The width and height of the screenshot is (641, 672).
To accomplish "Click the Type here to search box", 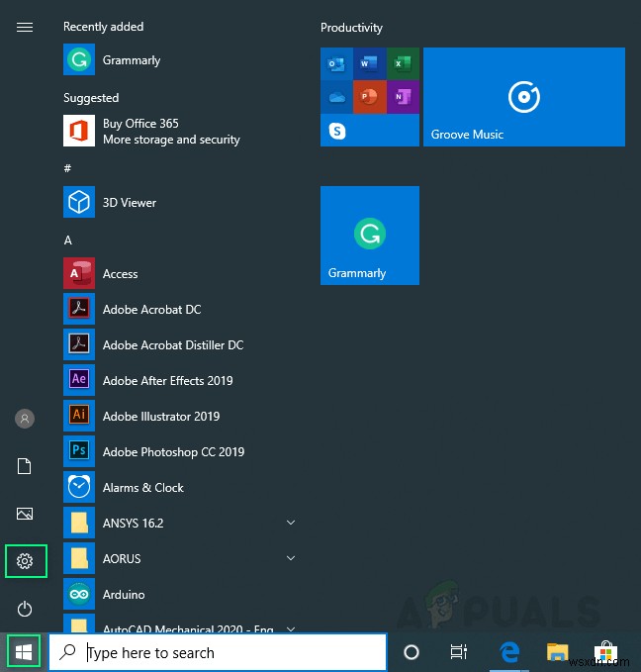I will pos(218,652).
